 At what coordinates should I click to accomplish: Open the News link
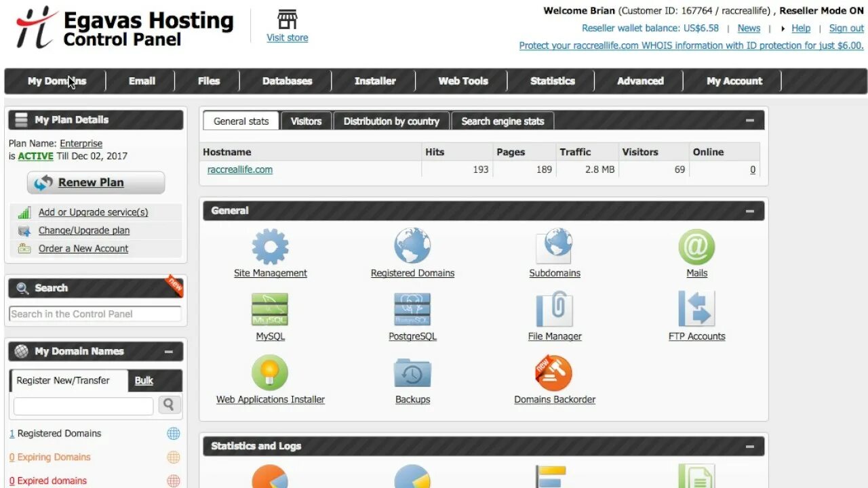click(749, 28)
